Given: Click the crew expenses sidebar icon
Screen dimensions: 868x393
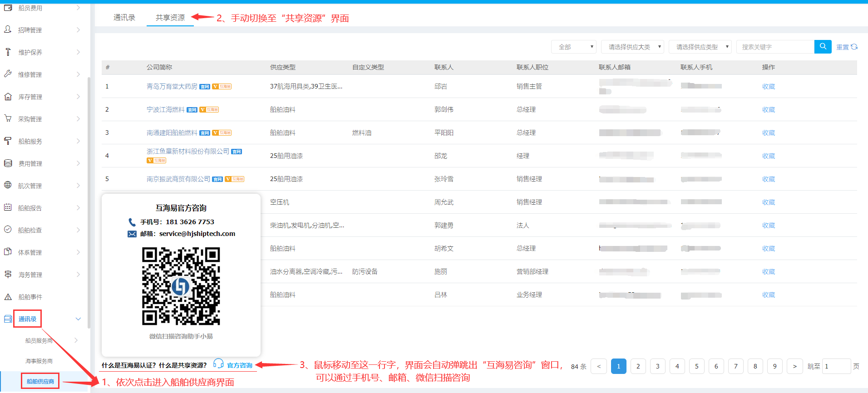Looking at the screenshot, I should click(8, 8).
